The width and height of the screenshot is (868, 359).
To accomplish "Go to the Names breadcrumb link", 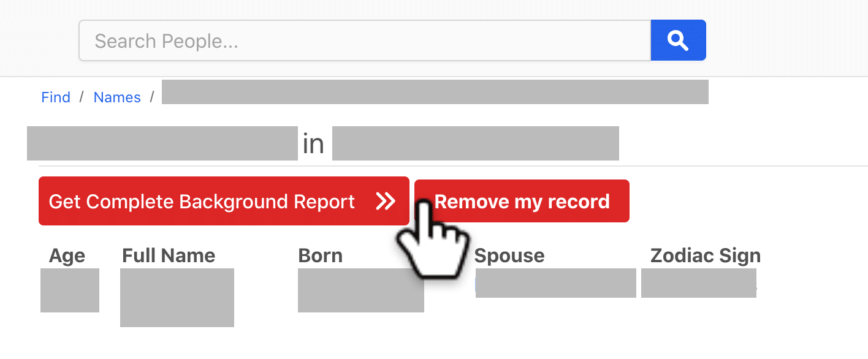I will click(117, 97).
